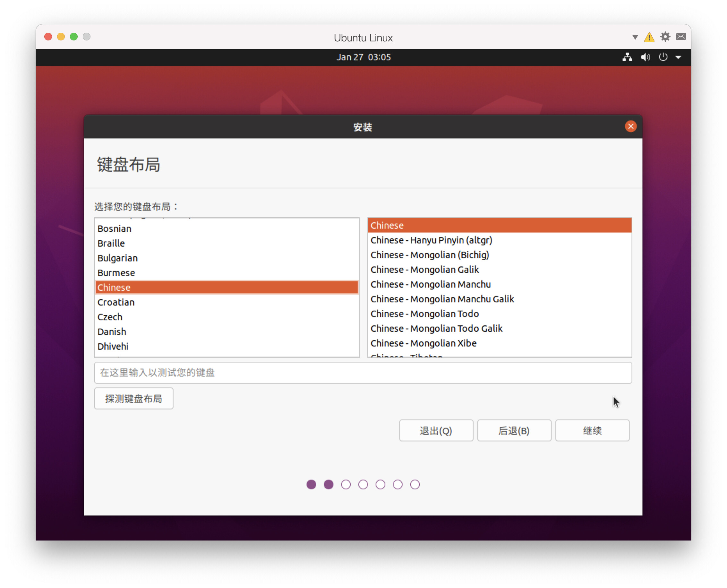Click the red close button of the VM window
The height and width of the screenshot is (588, 727).
click(x=48, y=37)
